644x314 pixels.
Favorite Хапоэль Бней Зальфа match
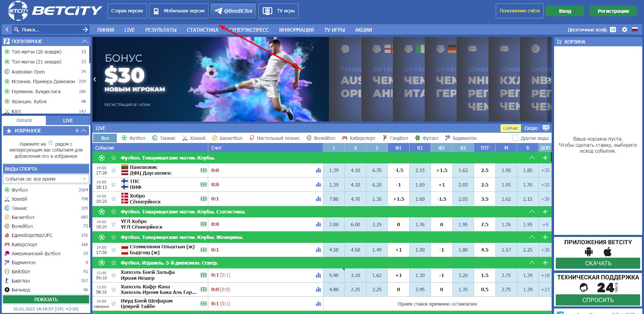[x=114, y=275]
